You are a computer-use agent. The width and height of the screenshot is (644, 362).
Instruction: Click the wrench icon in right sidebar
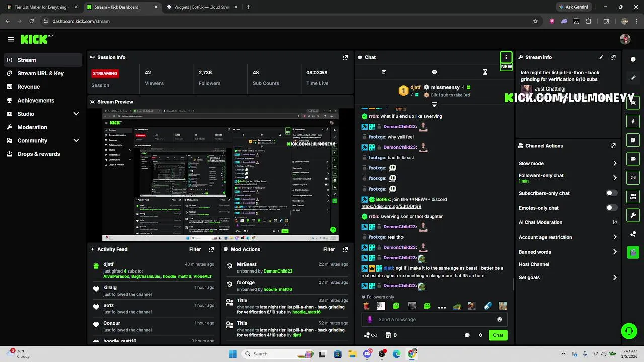[633, 215]
